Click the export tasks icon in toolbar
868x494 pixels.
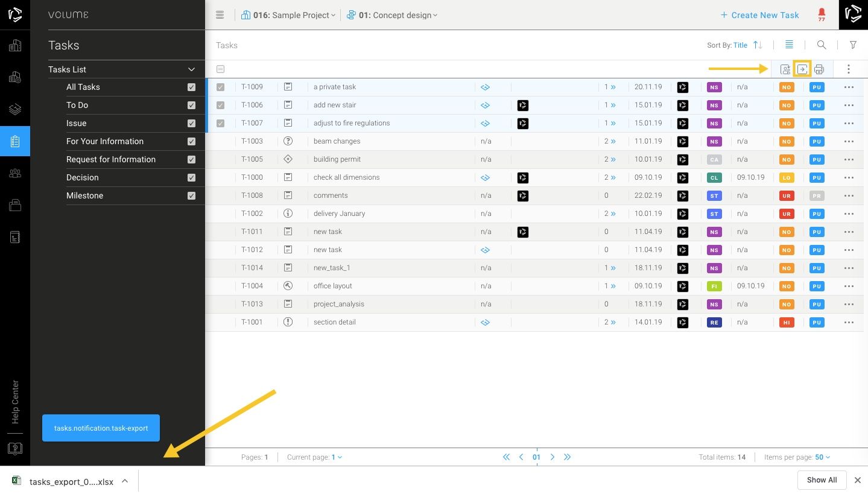click(802, 69)
